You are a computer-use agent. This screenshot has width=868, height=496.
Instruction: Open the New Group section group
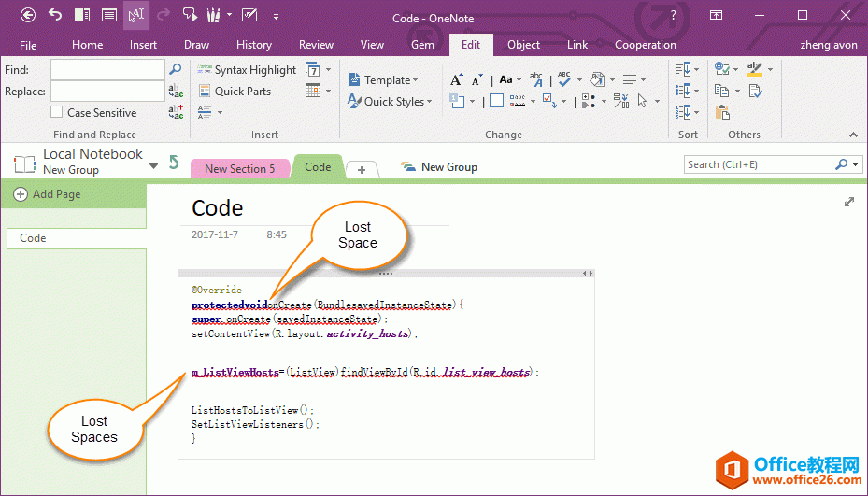click(439, 166)
